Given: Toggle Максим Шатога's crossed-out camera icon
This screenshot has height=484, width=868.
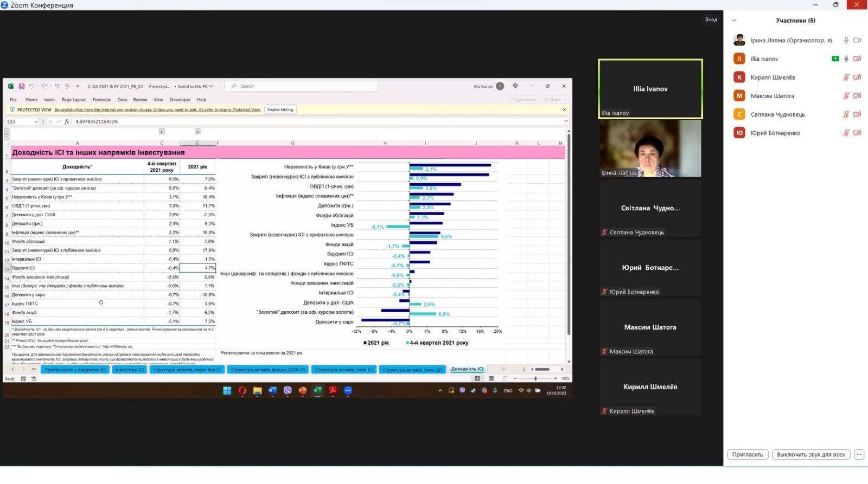Looking at the screenshot, I should click(857, 96).
